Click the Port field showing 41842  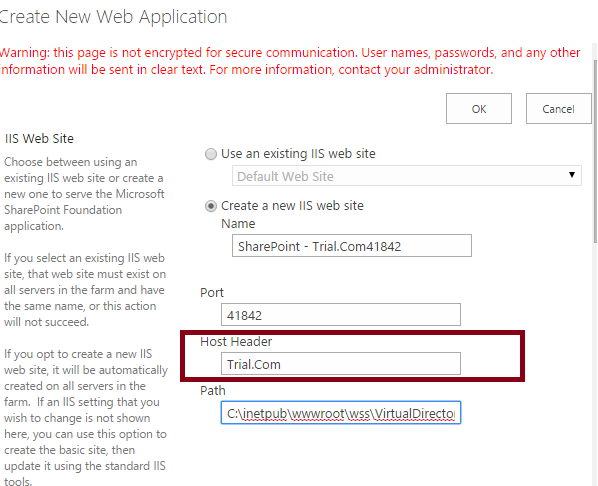coord(341,315)
